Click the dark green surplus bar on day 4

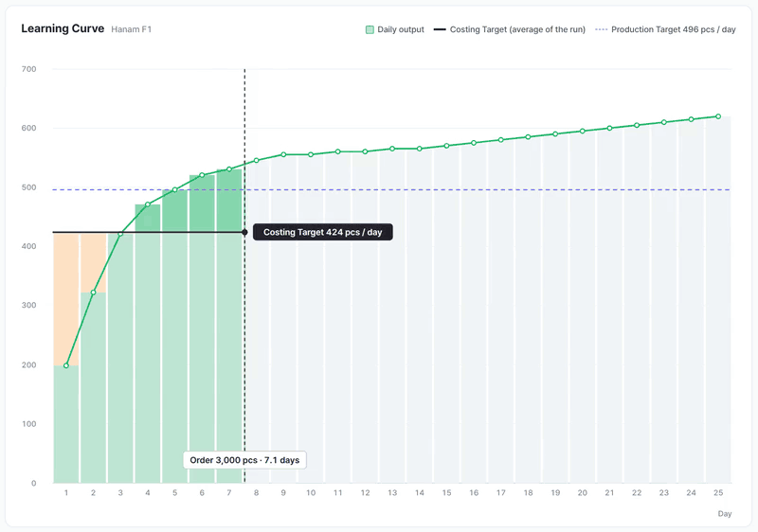148,218
